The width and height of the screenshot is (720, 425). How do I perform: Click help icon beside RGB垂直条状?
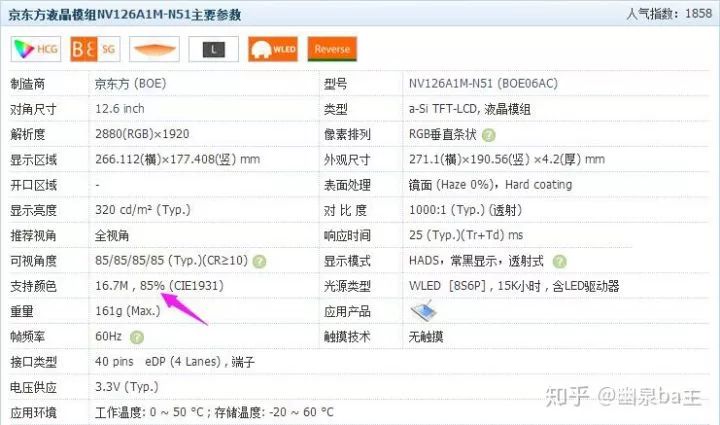point(489,135)
